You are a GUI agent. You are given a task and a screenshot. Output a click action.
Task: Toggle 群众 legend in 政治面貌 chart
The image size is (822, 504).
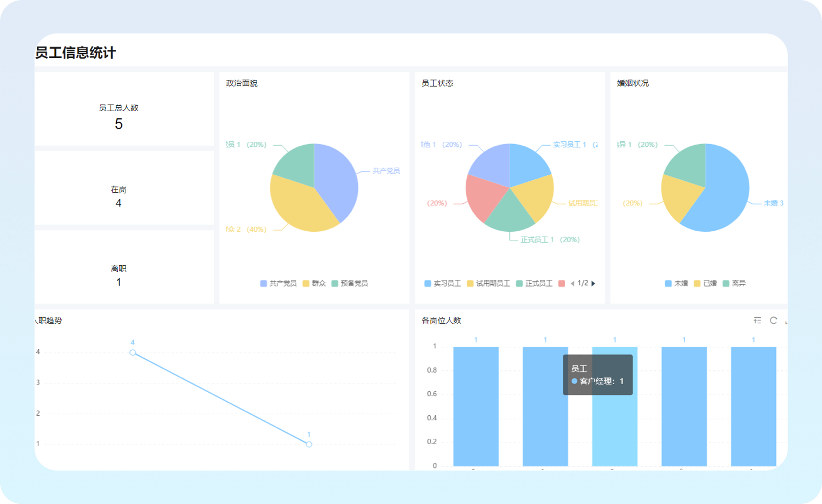click(315, 283)
